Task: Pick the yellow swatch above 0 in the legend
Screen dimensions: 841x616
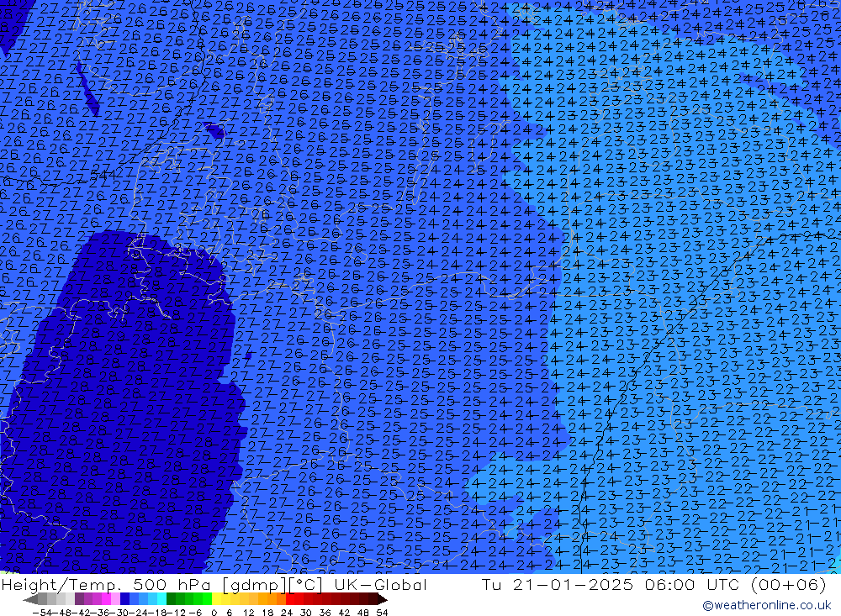Action: click(x=217, y=599)
